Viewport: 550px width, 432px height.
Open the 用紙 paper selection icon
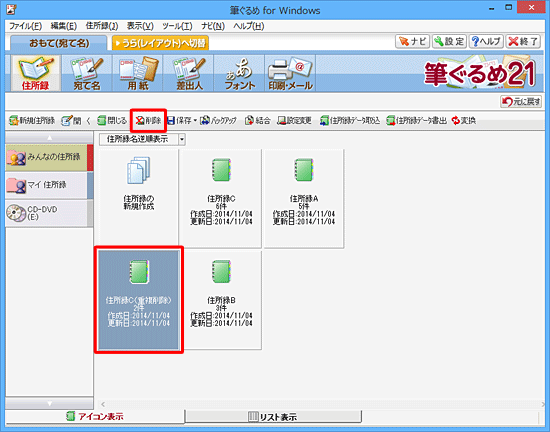(138, 73)
